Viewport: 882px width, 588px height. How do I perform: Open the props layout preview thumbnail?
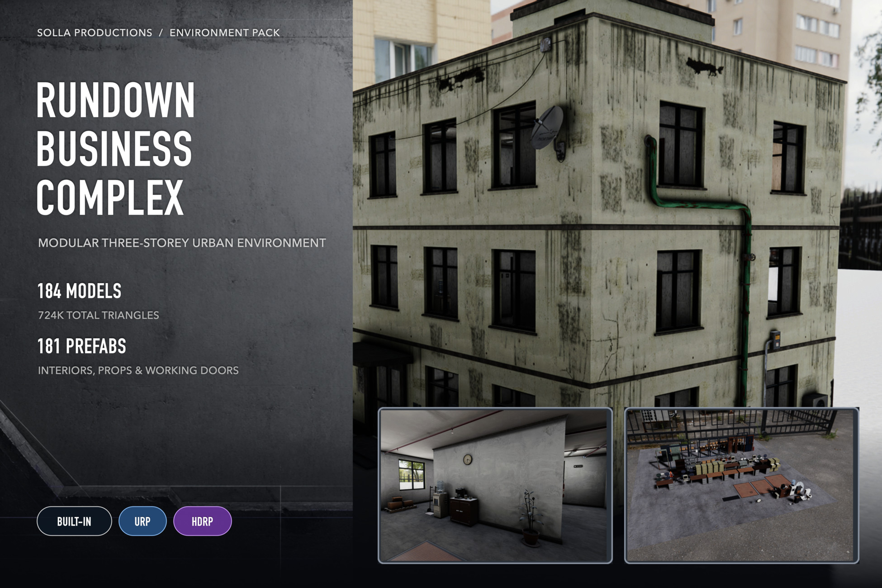coord(741,485)
